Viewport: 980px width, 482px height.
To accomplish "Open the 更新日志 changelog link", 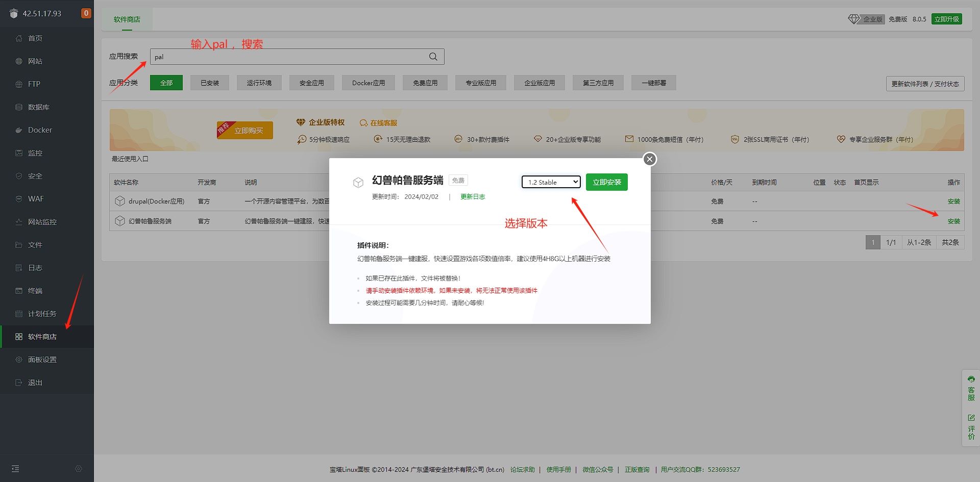I will pyautogui.click(x=473, y=197).
